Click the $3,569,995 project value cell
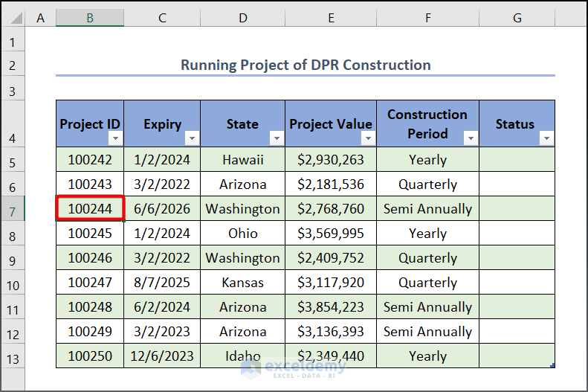 330,234
